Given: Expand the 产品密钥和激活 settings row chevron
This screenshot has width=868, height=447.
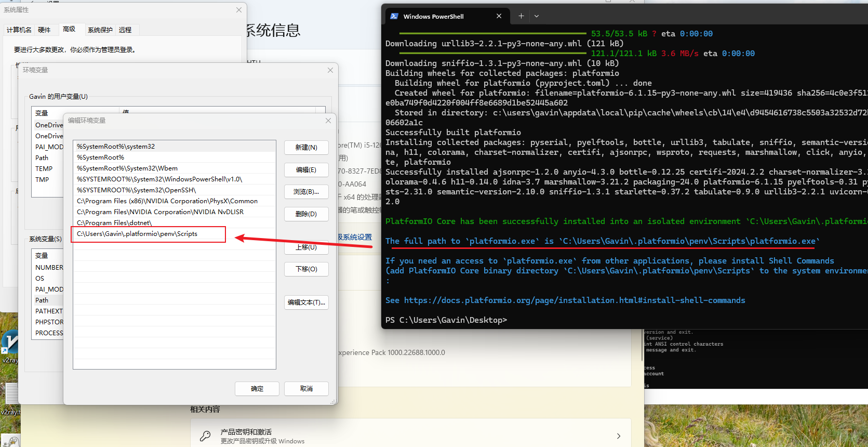Looking at the screenshot, I should pyautogui.click(x=619, y=436).
